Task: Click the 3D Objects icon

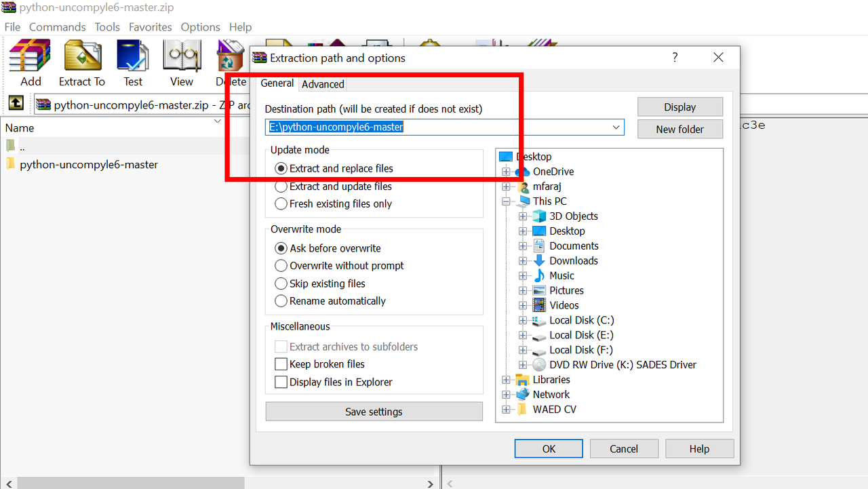Action: pos(539,216)
